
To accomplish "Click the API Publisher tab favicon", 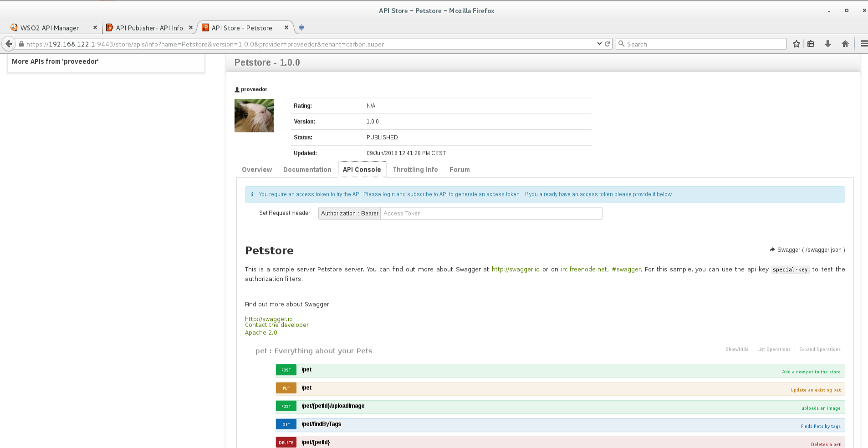I will 110,28.
